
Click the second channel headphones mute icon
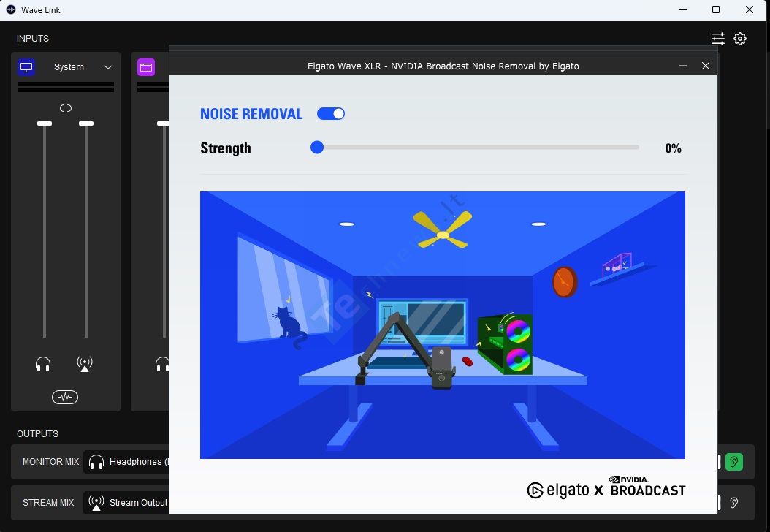pos(162,365)
